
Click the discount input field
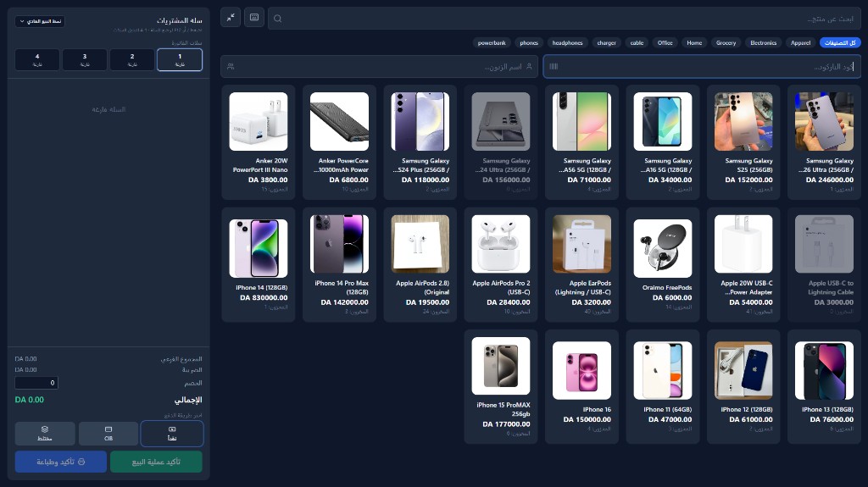point(36,383)
